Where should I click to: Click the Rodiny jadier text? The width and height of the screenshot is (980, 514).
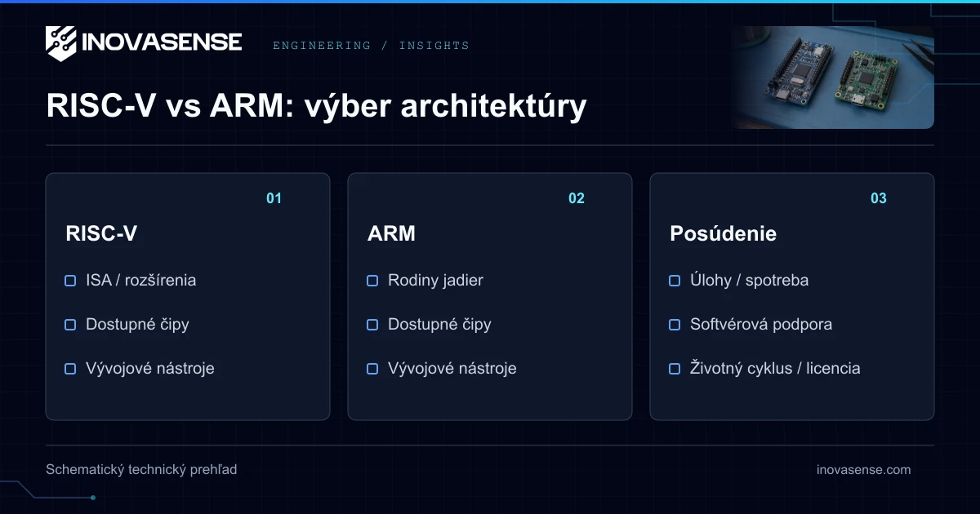435,281
